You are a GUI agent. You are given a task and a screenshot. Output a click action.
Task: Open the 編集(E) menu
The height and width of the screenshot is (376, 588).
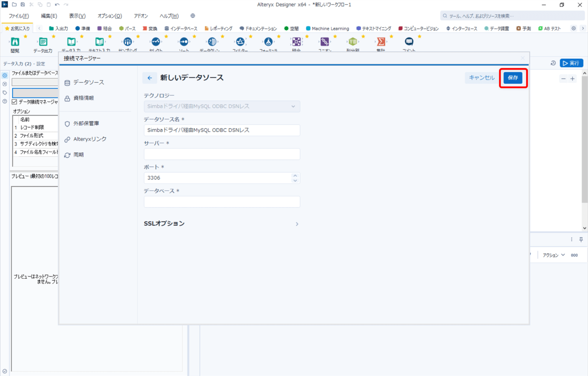pos(49,16)
